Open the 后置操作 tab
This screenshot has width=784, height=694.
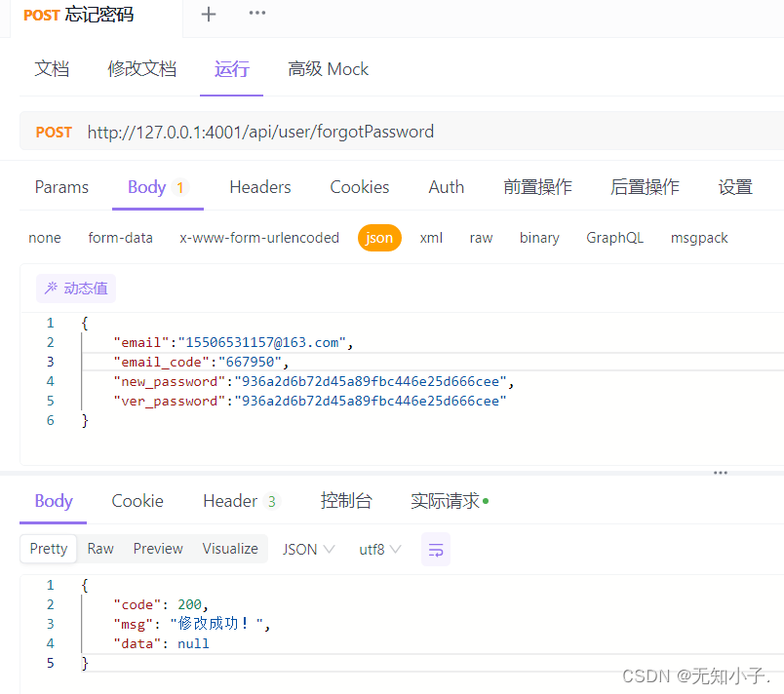(x=645, y=187)
